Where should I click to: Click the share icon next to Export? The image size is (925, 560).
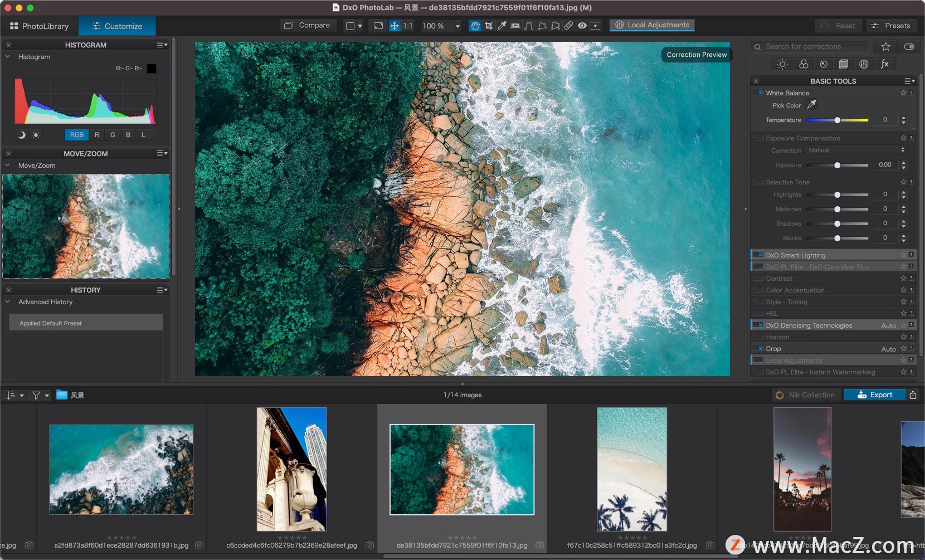pos(913,395)
